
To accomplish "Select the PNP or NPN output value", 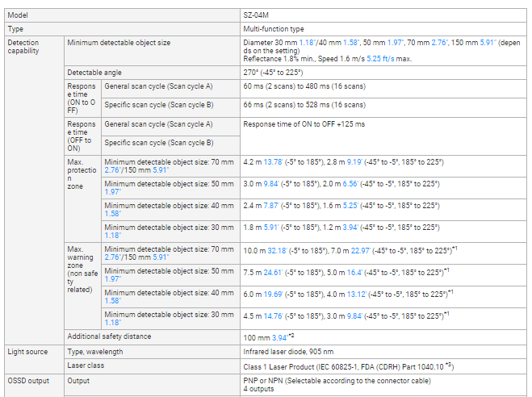I will point(337,385).
